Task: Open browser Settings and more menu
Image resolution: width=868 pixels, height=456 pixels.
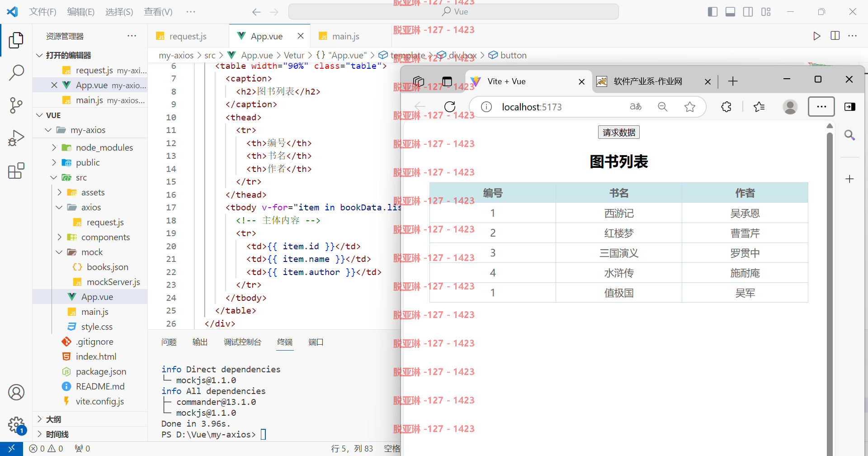Action: coord(821,107)
